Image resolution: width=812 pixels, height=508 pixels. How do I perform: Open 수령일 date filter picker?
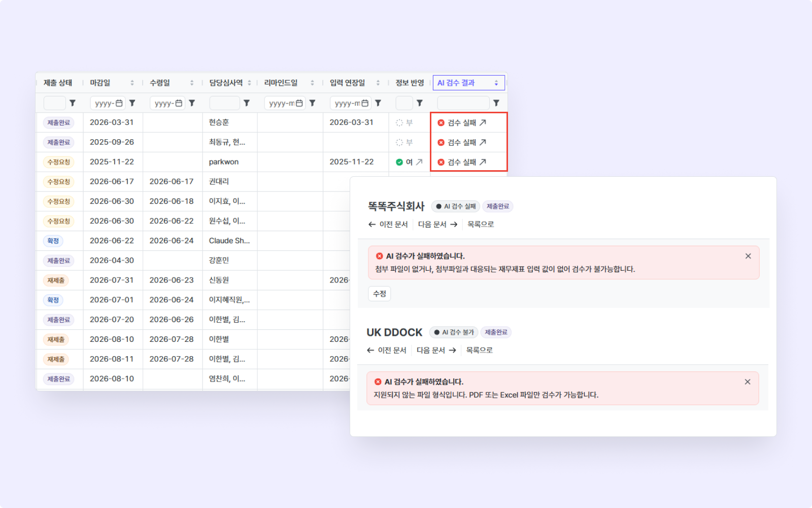click(179, 103)
